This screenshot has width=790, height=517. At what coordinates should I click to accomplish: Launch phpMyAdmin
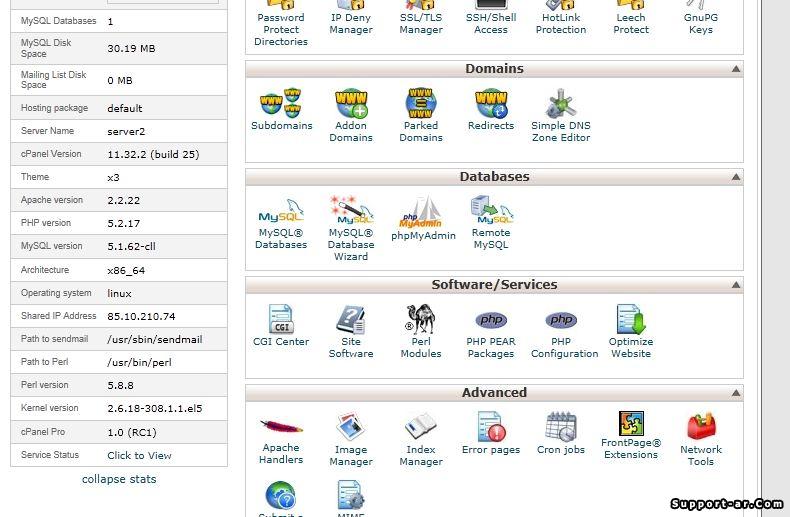click(422, 212)
